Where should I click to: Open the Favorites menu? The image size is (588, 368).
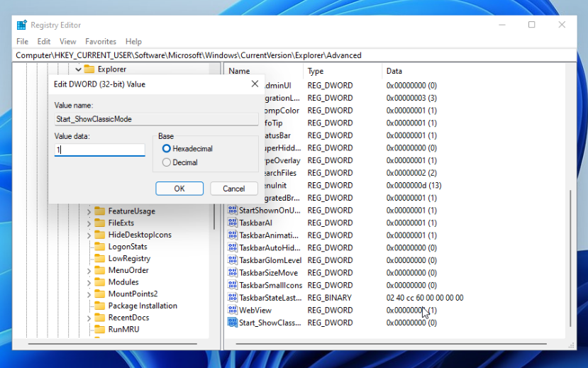101,41
